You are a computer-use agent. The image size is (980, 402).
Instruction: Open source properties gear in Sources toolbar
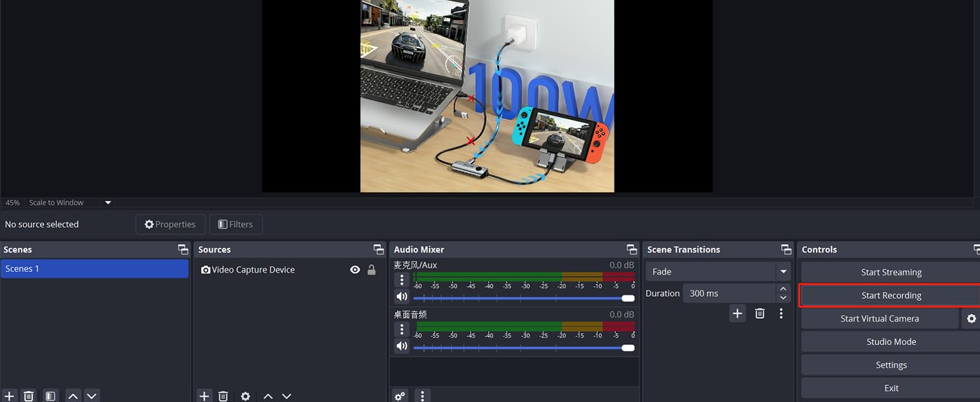(x=246, y=396)
